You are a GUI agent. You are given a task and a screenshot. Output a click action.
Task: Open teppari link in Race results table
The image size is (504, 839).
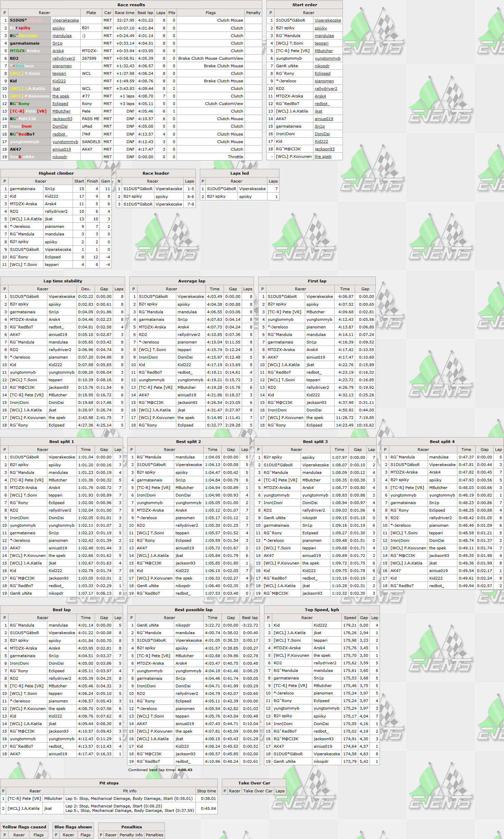pyautogui.click(x=59, y=73)
